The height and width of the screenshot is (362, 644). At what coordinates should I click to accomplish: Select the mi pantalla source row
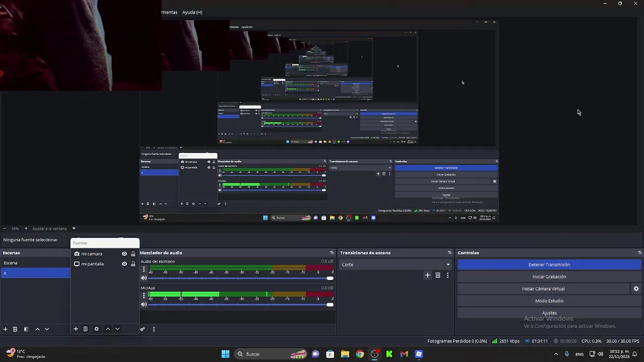(x=105, y=264)
